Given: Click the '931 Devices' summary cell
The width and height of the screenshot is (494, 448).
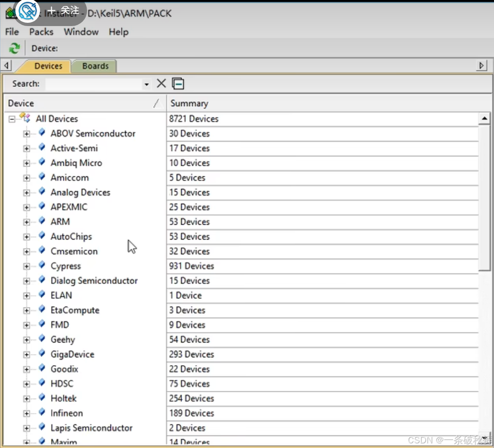Looking at the screenshot, I should click(323, 267).
